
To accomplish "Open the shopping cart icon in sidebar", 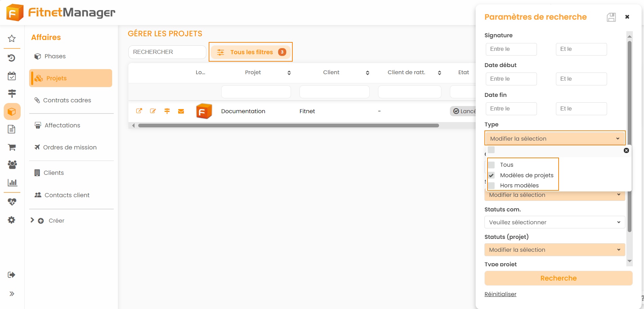I will [12, 147].
